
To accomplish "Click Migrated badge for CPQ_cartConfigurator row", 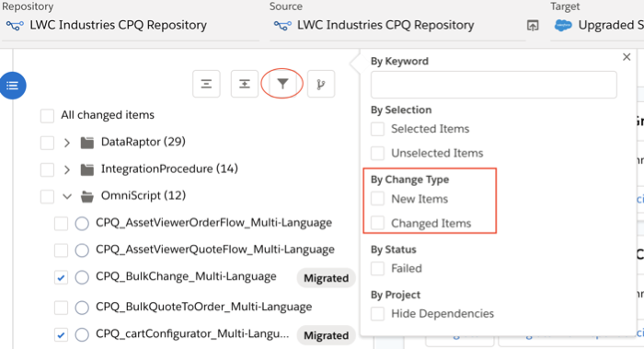I will click(x=326, y=335).
